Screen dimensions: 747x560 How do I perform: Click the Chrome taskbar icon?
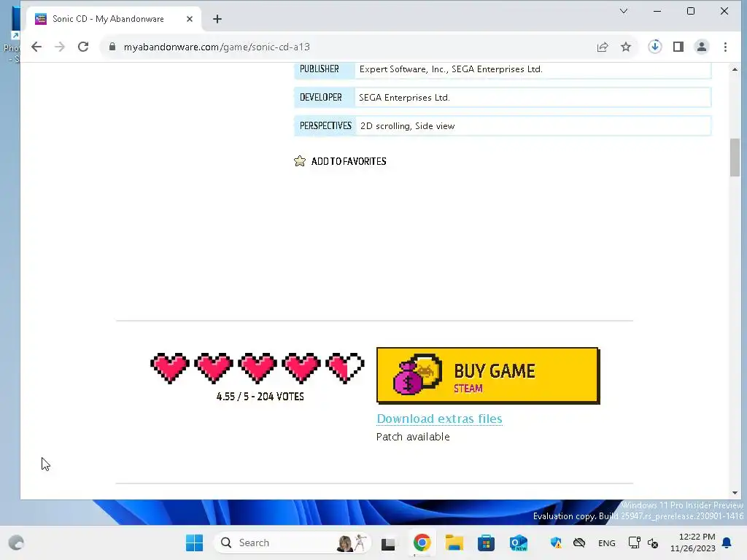[x=422, y=542]
